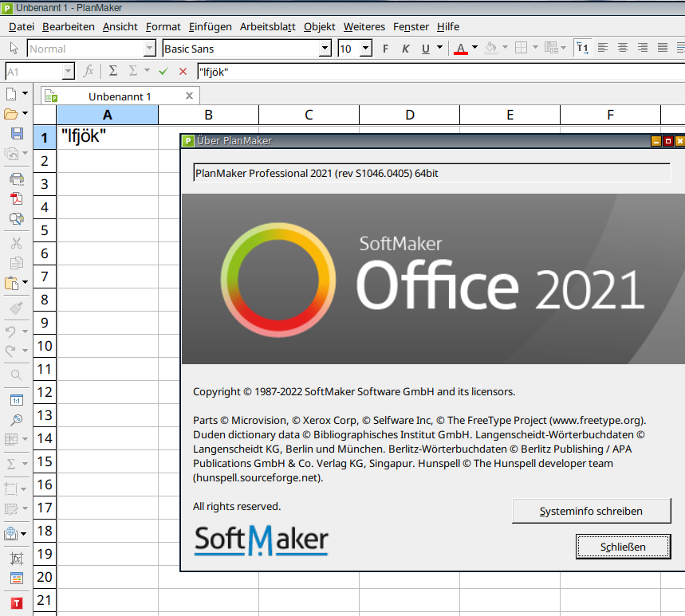Screen dimensions: 685x616
Task: Click the insert table icon in sidebar
Action: [x=11, y=439]
